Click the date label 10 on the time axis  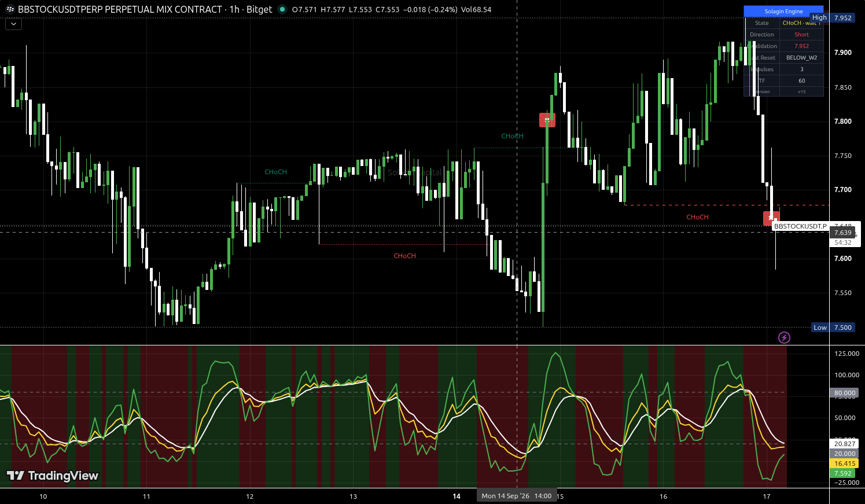tap(43, 496)
